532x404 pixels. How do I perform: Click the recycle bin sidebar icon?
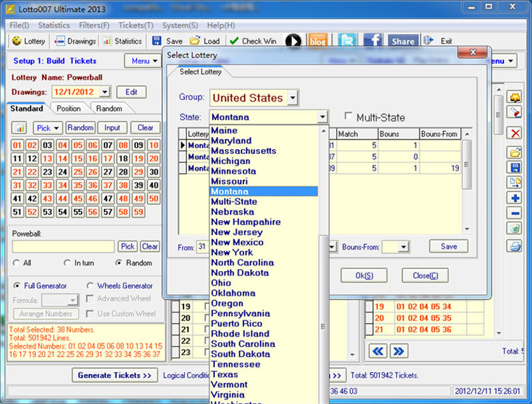tap(515, 228)
